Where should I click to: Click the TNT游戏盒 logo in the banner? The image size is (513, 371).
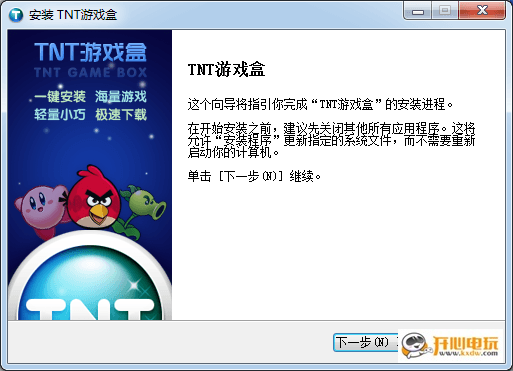pyautogui.click(x=90, y=53)
